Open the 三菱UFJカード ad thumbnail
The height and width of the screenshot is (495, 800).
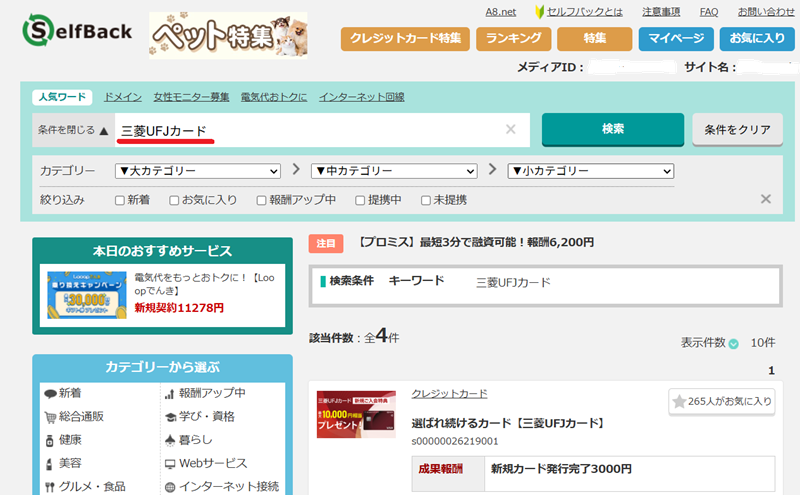click(x=356, y=414)
